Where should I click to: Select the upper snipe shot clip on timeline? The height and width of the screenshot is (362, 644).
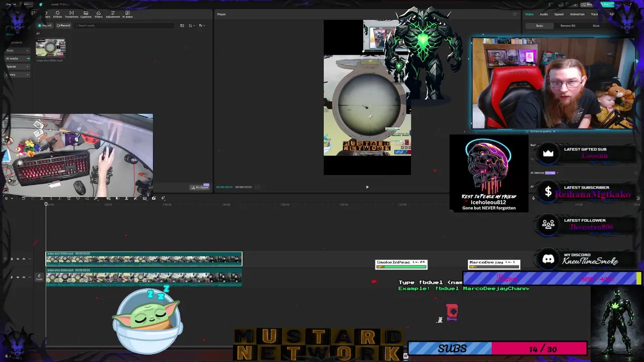click(x=144, y=258)
